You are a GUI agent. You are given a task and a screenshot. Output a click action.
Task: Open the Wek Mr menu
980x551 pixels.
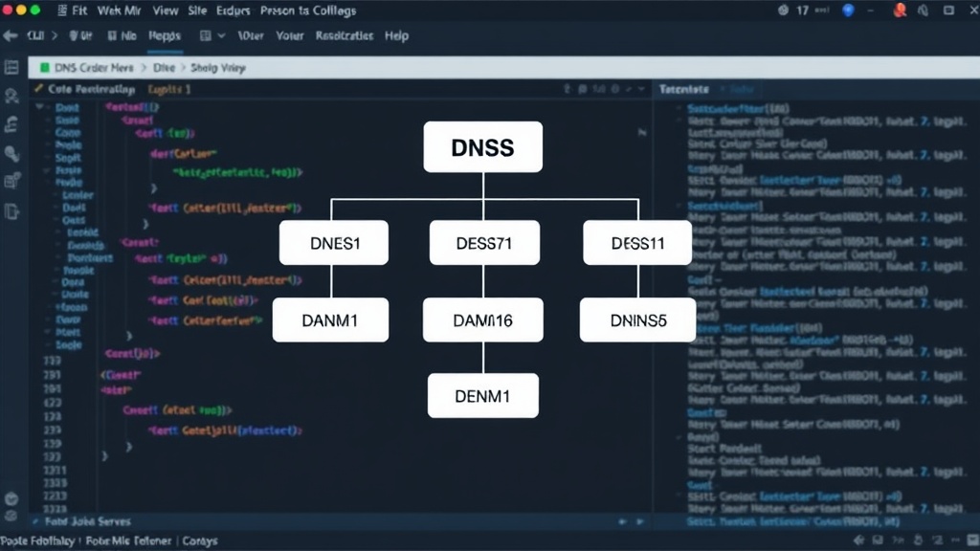pos(120,11)
